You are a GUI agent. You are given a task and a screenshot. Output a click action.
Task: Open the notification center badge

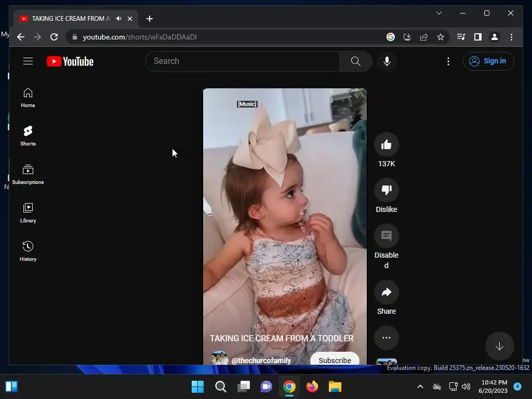point(517,386)
